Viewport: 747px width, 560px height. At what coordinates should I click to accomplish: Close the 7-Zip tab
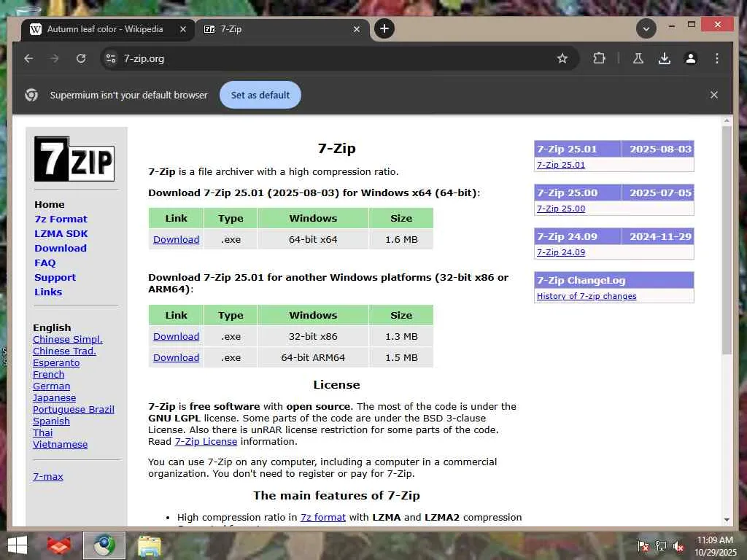pyautogui.click(x=356, y=29)
